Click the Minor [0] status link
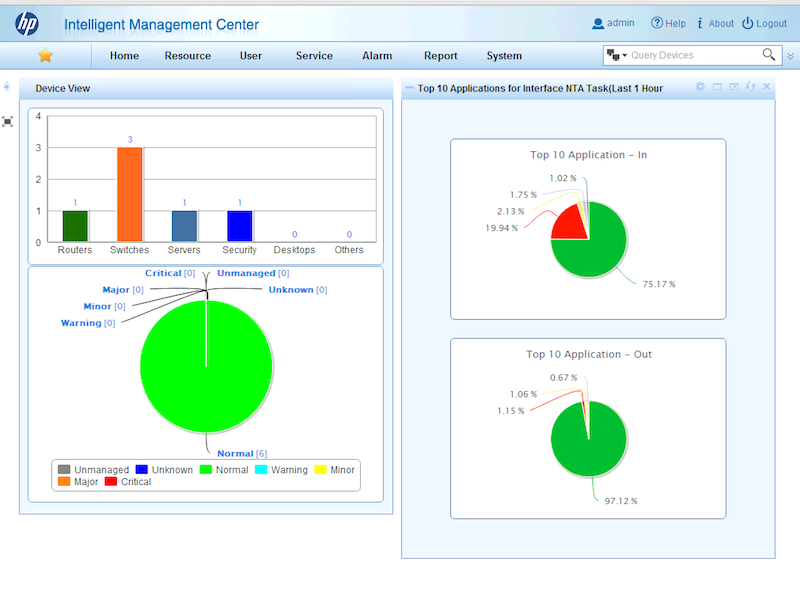 pos(104,306)
